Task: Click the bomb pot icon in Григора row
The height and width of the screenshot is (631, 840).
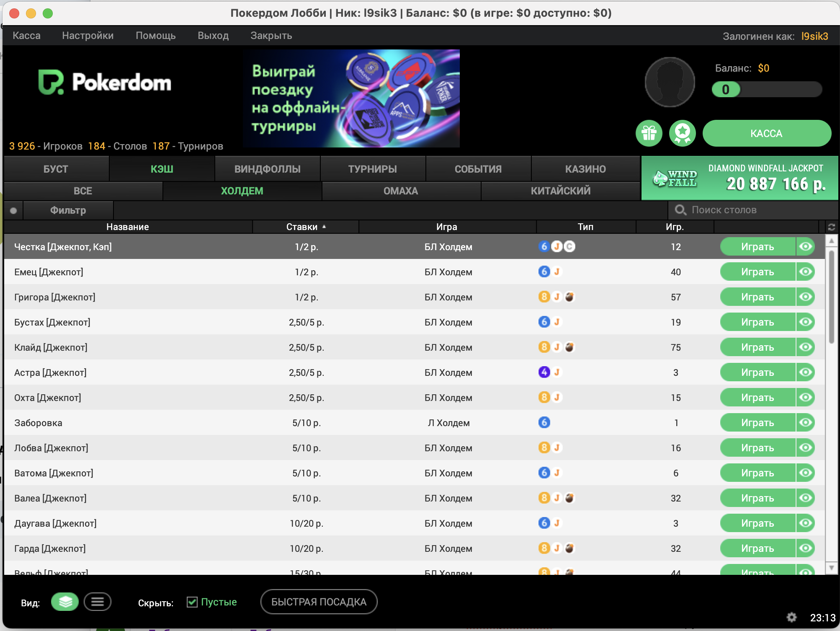Action: click(569, 297)
